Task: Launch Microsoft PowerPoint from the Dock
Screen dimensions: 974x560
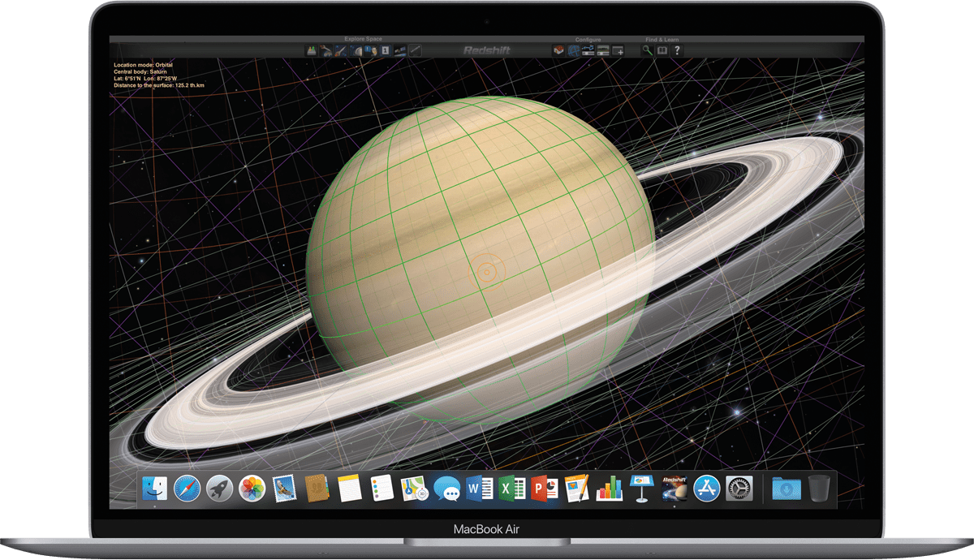Action: [543, 488]
